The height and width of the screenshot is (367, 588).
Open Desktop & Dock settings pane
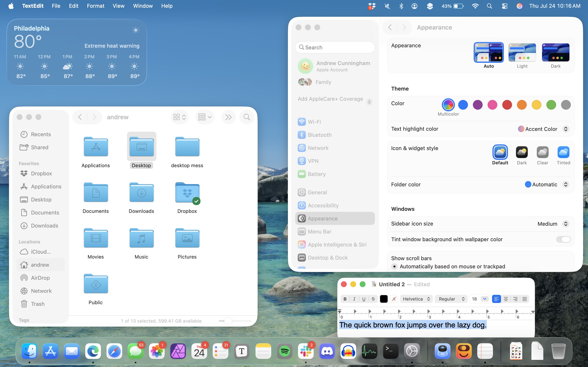(x=327, y=258)
